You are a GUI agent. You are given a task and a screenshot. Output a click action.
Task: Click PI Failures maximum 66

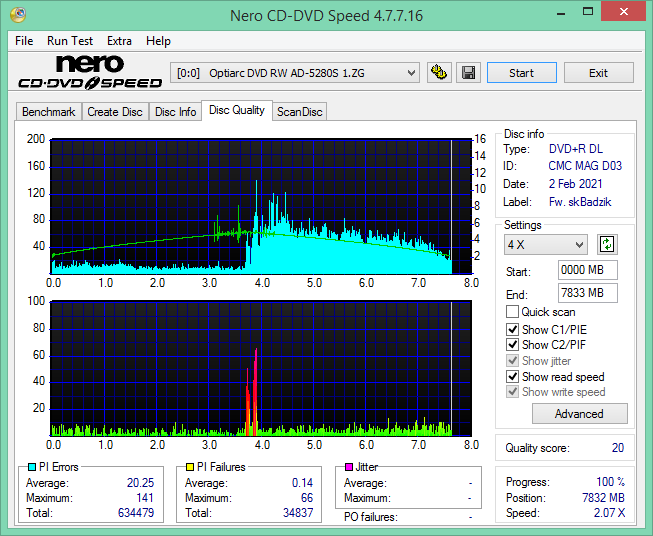[307, 498]
